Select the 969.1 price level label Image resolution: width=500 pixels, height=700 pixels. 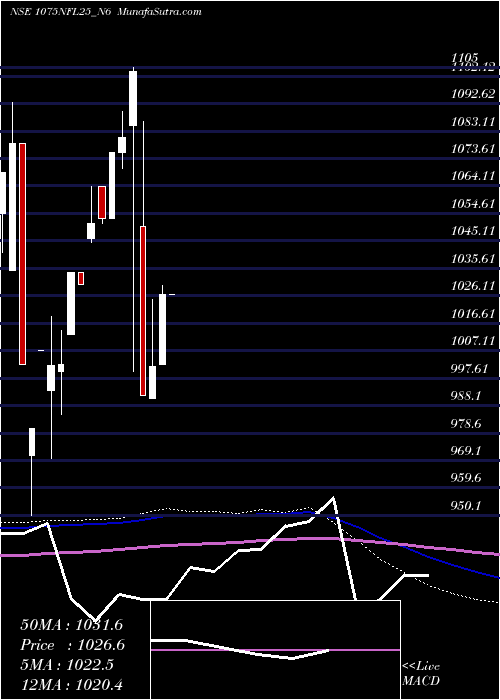[x=466, y=451]
